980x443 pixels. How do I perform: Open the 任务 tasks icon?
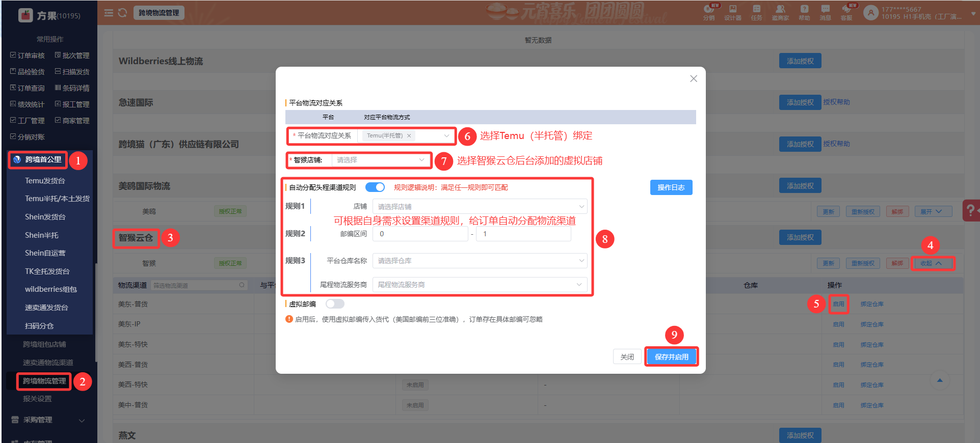click(x=756, y=12)
